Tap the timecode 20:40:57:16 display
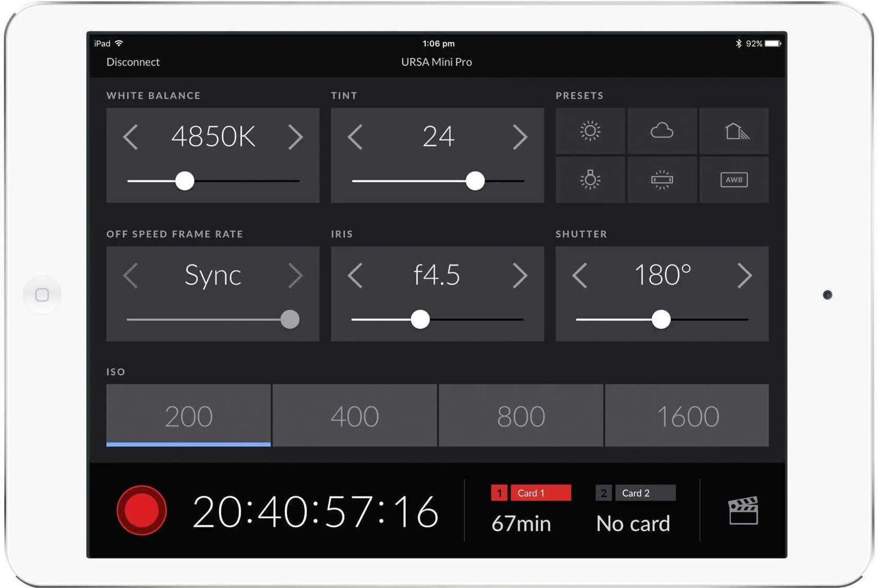The height and width of the screenshot is (588, 877). pos(316,511)
